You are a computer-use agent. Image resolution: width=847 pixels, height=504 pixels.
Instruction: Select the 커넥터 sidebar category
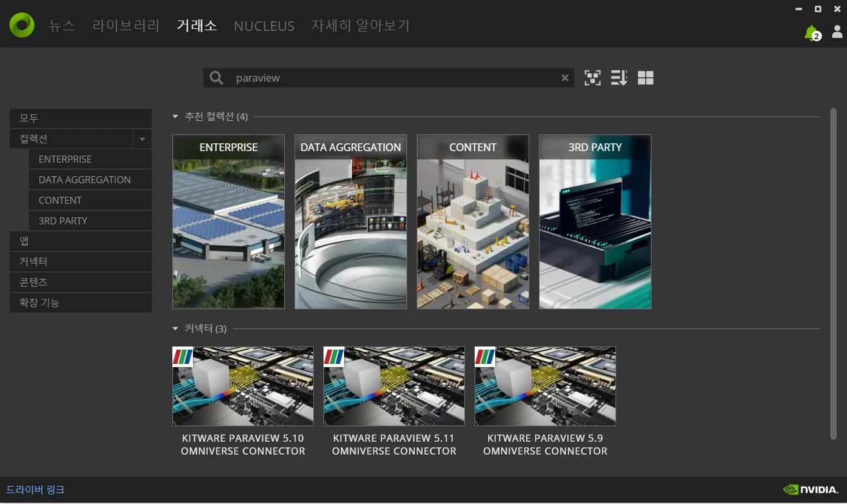[x=80, y=262]
